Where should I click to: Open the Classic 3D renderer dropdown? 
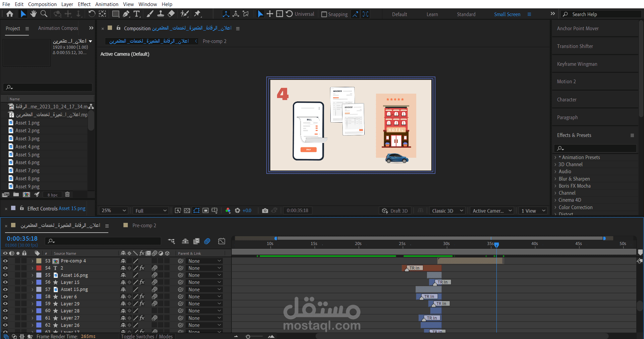coord(447,210)
